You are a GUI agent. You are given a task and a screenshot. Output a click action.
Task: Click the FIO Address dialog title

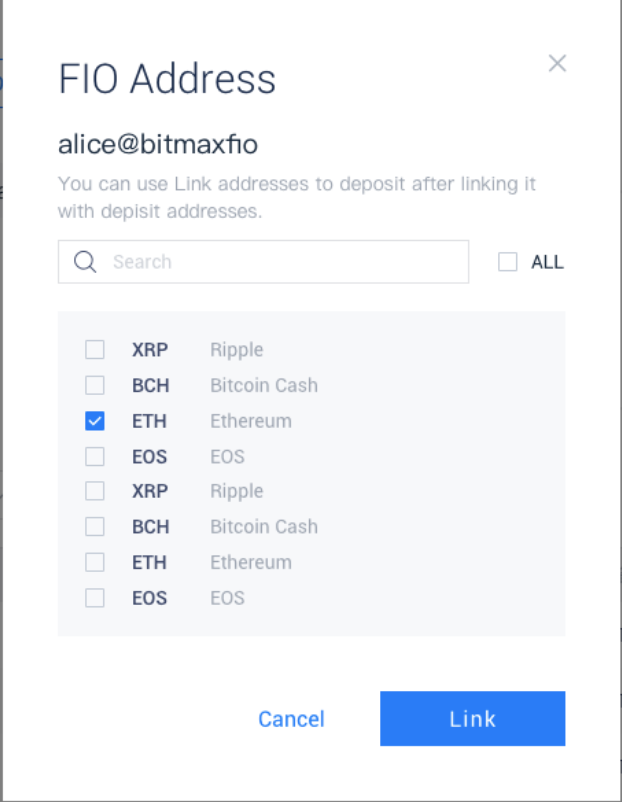click(167, 79)
